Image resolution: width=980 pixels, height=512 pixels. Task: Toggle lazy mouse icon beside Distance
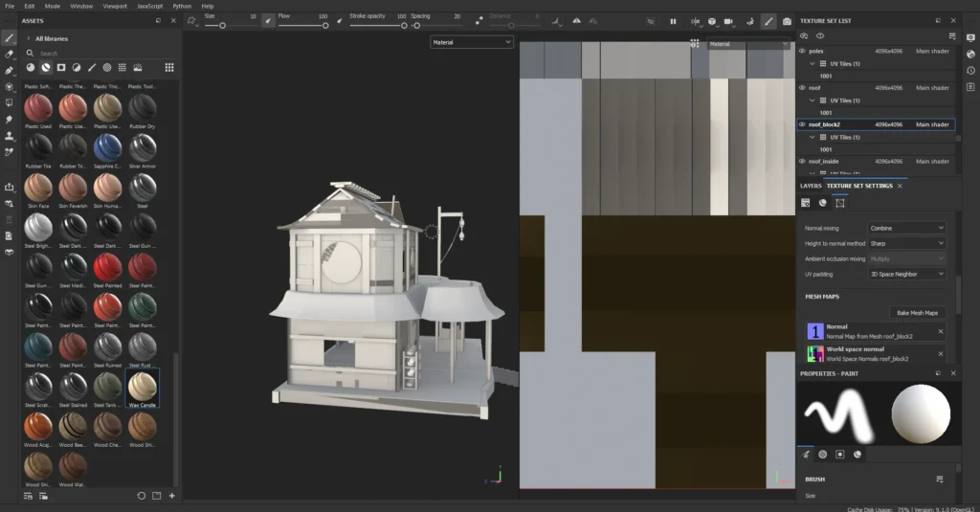479,21
